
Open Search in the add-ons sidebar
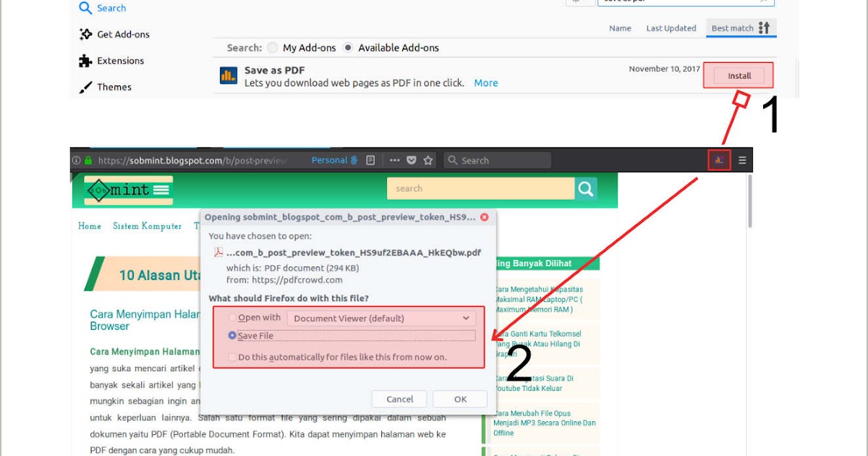[x=102, y=8]
